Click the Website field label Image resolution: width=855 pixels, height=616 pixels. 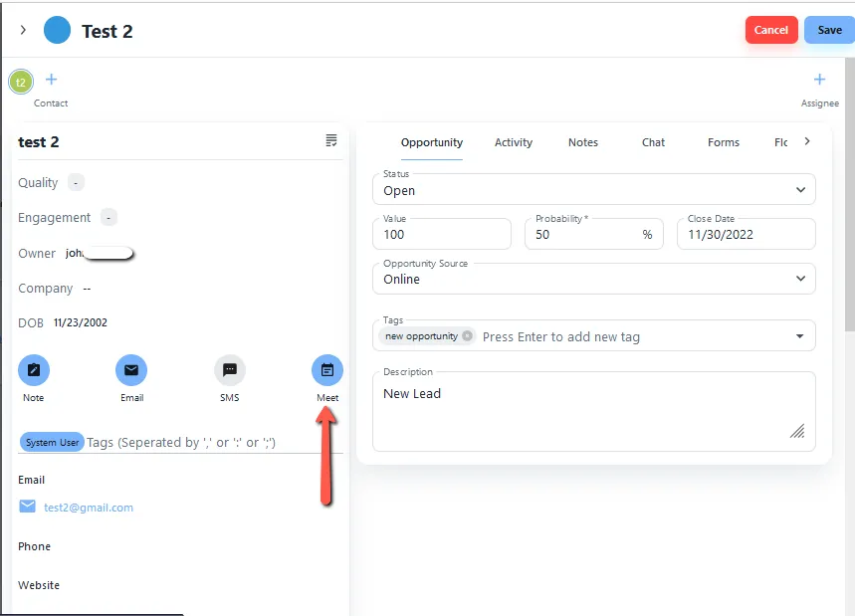pyautogui.click(x=39, y=585)
